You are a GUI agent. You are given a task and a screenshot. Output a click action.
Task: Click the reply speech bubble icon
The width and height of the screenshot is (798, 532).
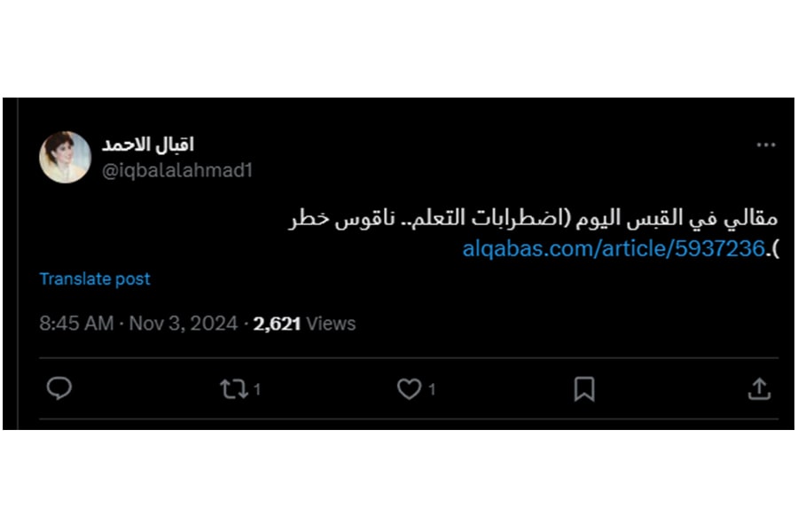(x=59, y=389)
